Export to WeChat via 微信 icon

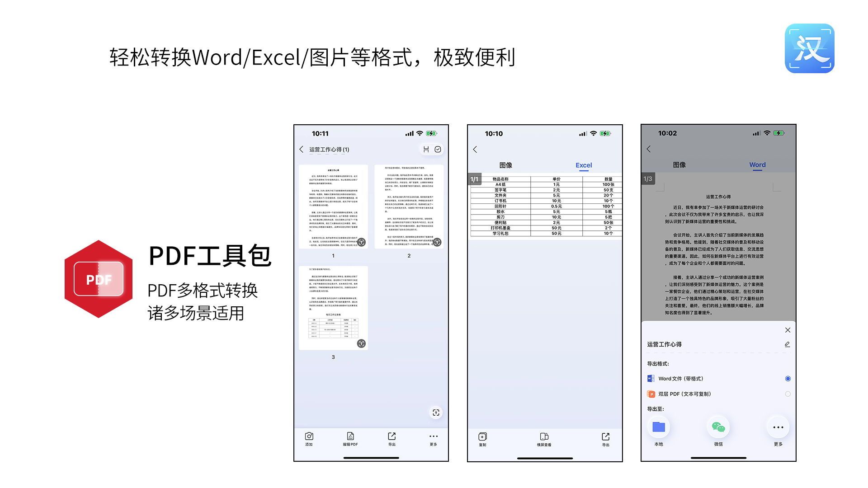click(718, 427)
